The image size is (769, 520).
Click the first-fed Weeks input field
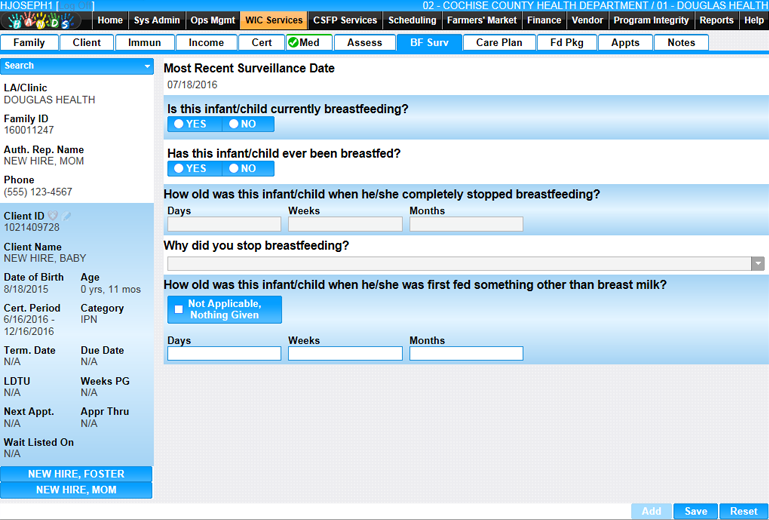point(345,354)
